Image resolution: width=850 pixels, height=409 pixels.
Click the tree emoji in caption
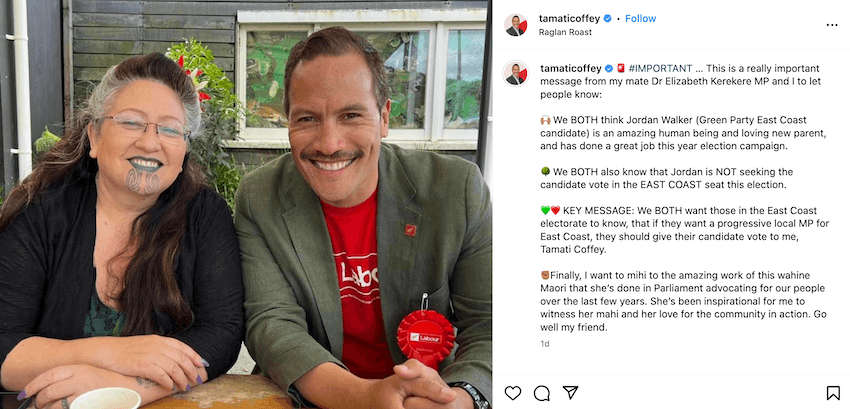point(545,171)
